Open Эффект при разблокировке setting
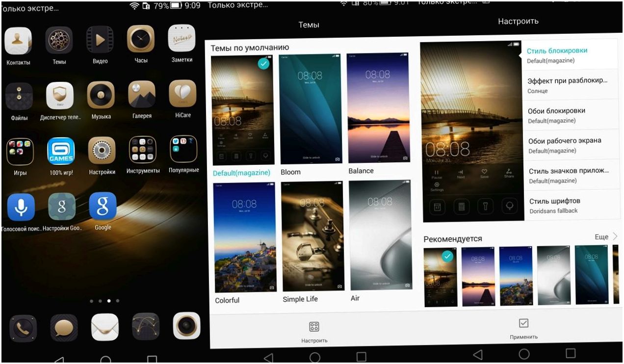 (570, 85)
